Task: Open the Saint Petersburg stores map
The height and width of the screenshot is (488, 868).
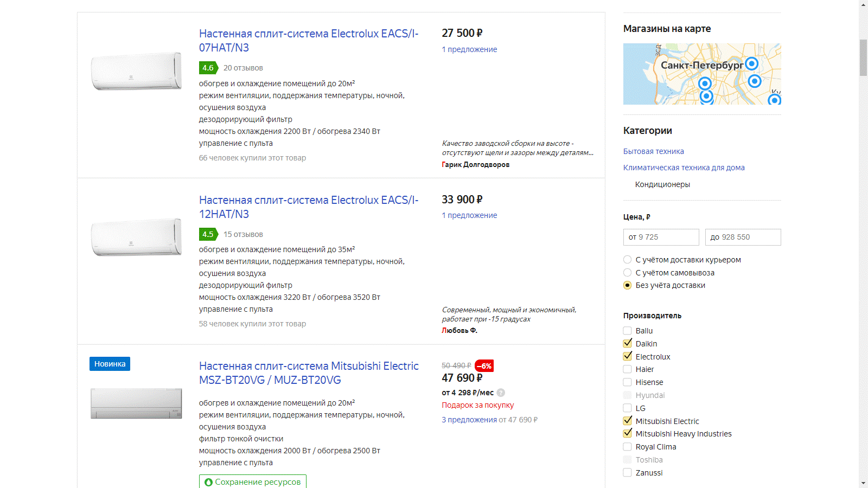Action: (702, 74)
